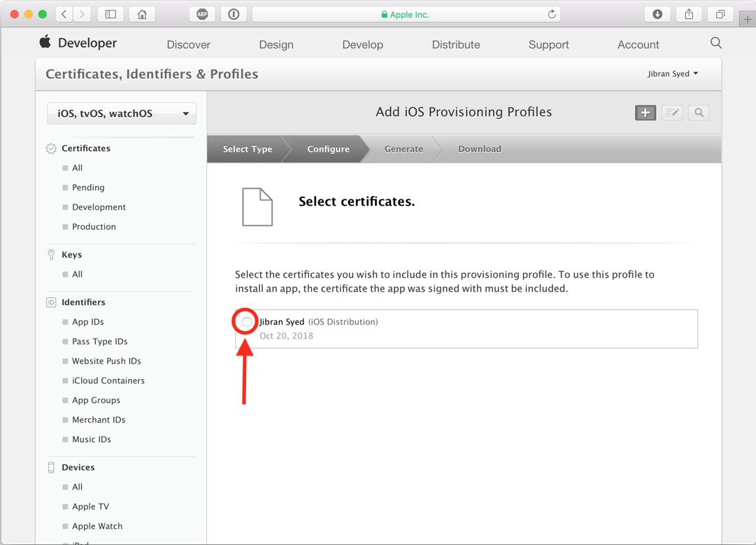Open Development certificates
756x545 pixels.
99,207
